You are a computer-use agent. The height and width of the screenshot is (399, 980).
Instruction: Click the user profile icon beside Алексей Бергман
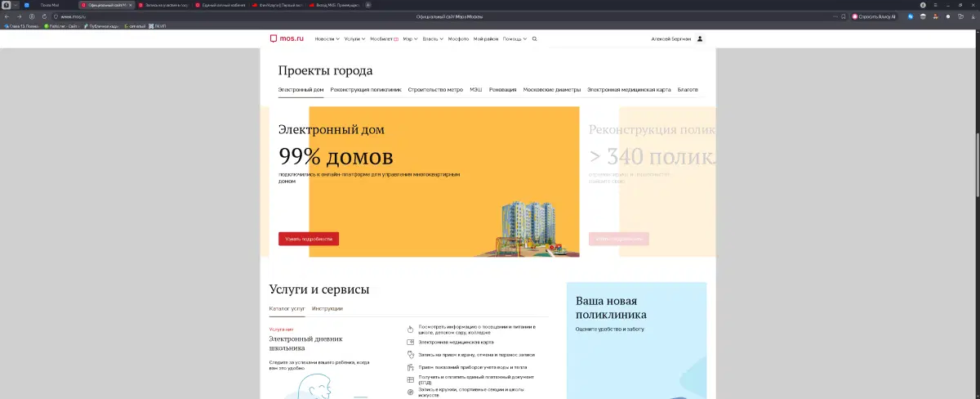click(700, 38)
